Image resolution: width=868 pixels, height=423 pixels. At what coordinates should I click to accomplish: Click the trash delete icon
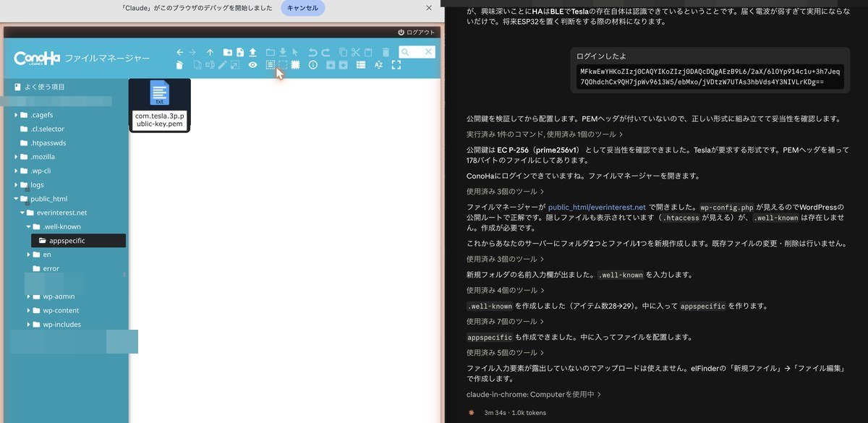386,52
